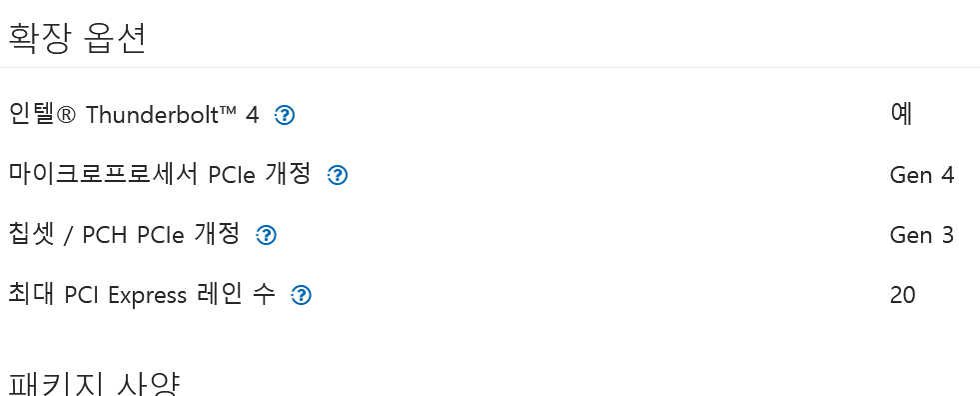The image size is (980, 396).
Task: Open help icon for 최대 PCI Express 레인 수
Action: [x=302, y=295]
